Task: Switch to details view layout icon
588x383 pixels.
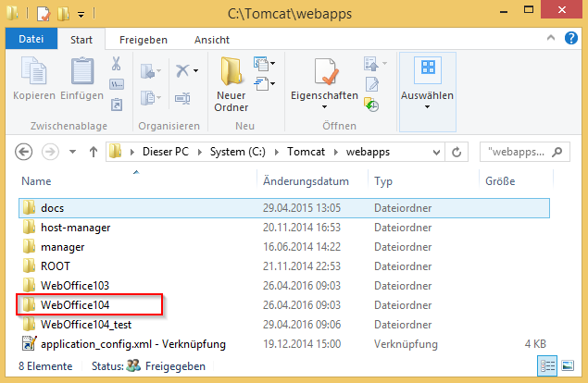Action: [547, 365]
